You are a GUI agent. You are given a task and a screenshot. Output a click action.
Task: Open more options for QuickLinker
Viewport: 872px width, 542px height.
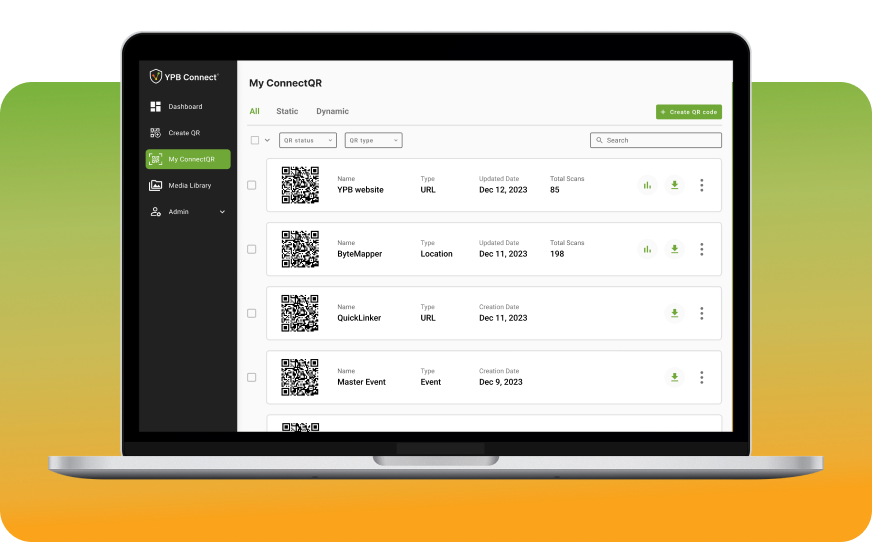click(702, 313)
